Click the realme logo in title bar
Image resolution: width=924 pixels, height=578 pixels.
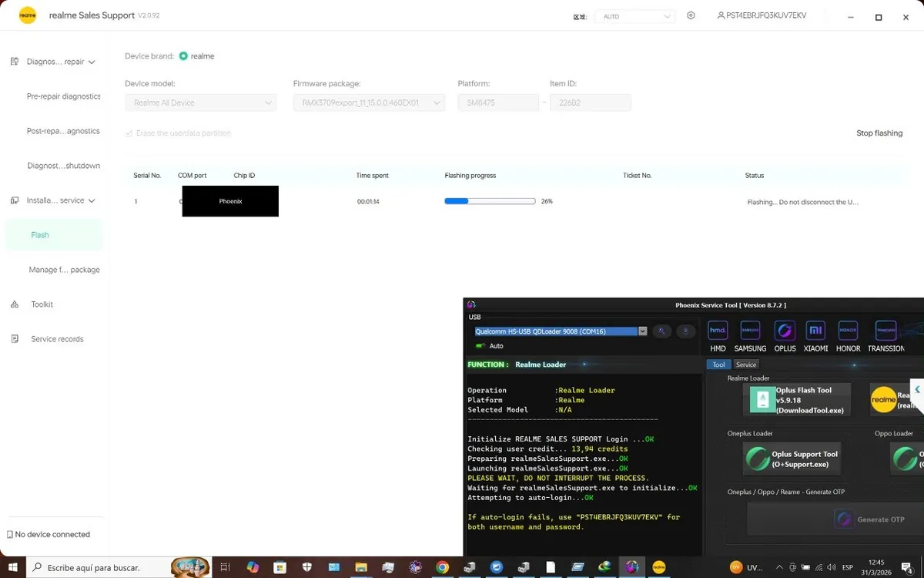coord(28,15)
